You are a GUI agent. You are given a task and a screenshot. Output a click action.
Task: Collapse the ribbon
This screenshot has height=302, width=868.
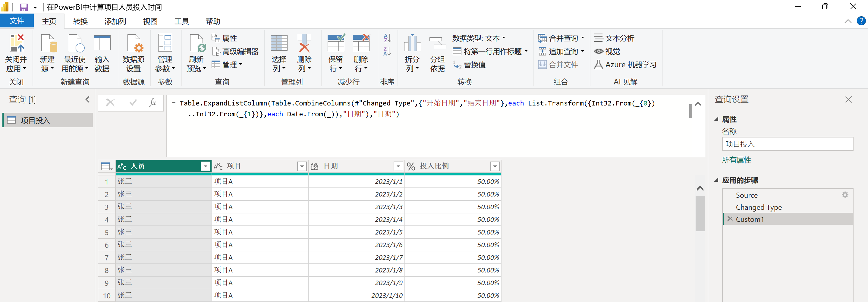[x=848, y=21]
